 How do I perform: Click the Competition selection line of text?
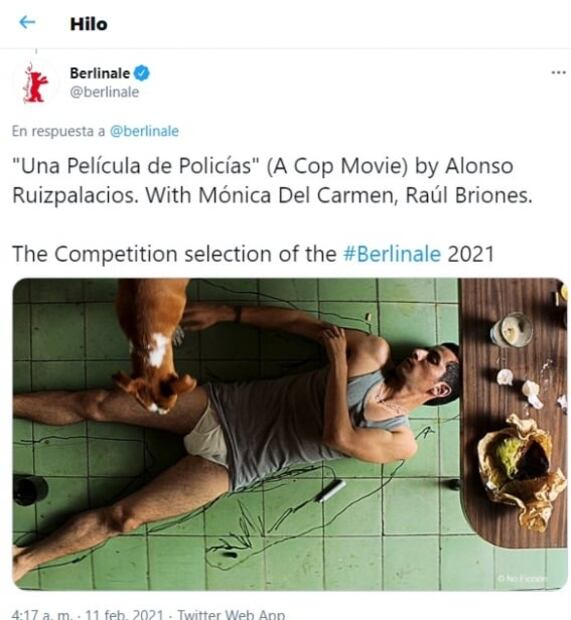253,253
